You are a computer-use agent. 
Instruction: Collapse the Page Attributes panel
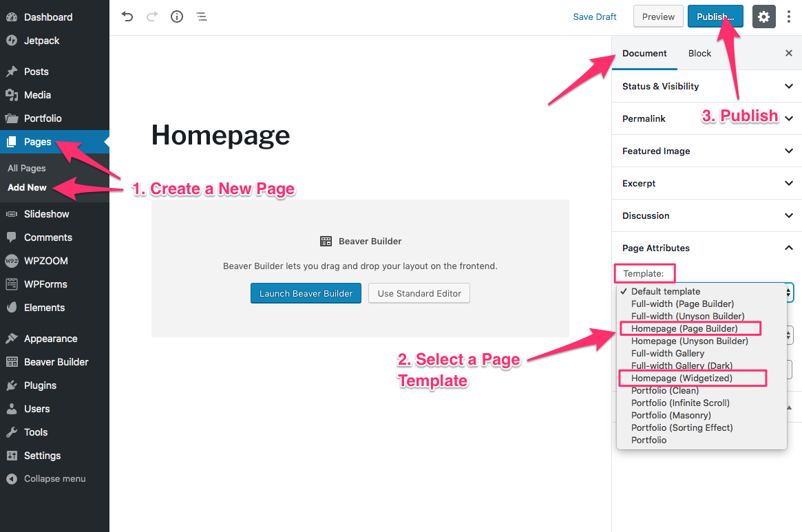707,248
